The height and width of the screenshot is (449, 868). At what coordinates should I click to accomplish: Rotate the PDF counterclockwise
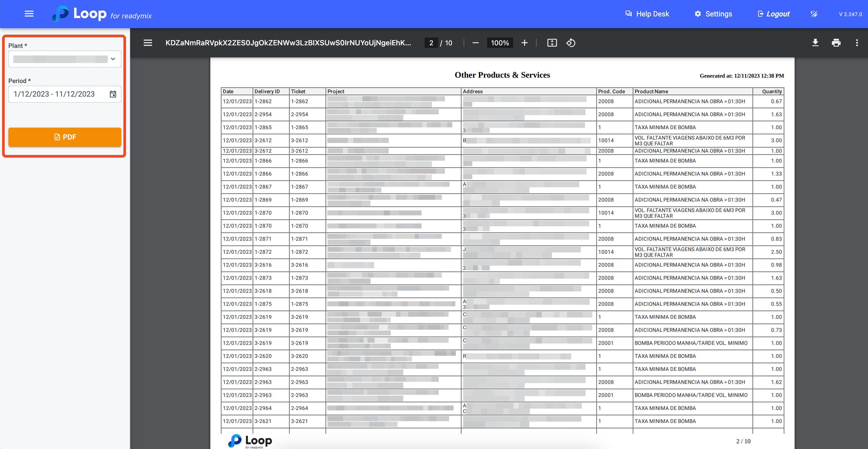pos(571,43)
